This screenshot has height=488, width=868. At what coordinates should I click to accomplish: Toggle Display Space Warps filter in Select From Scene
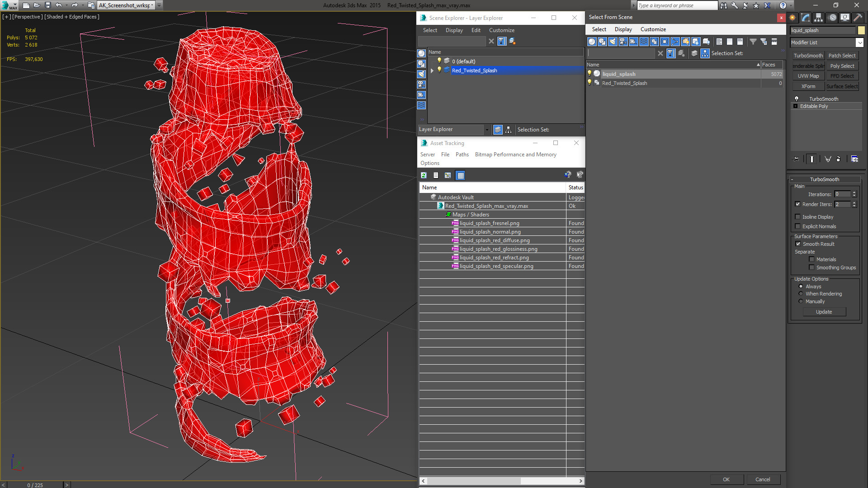pyautogui.click(x=644, y=42)
